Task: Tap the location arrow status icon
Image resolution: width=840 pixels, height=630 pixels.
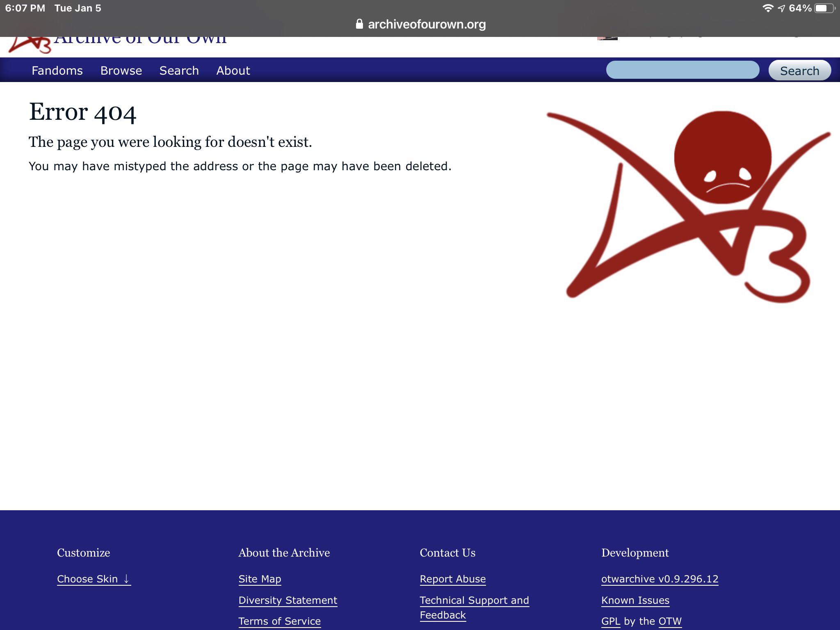Action: point(781,8)
